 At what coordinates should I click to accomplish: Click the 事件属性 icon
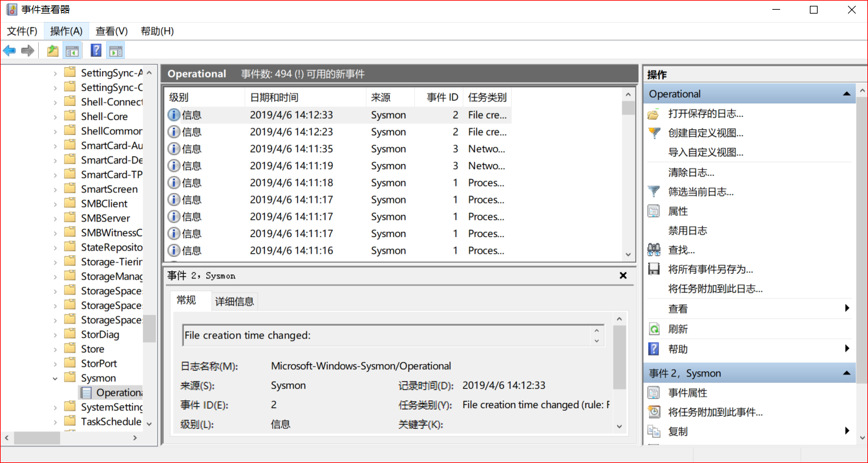point(654,393)
